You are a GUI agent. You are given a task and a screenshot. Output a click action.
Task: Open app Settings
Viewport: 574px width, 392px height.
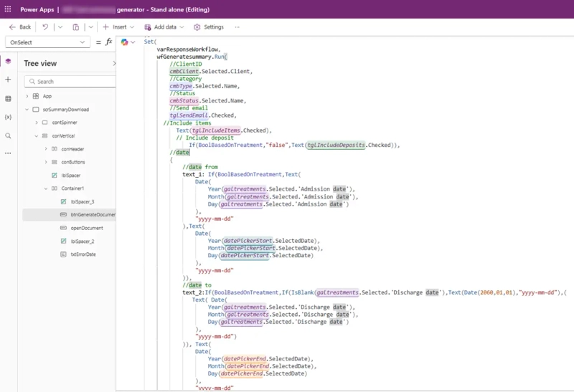point(209,27)
